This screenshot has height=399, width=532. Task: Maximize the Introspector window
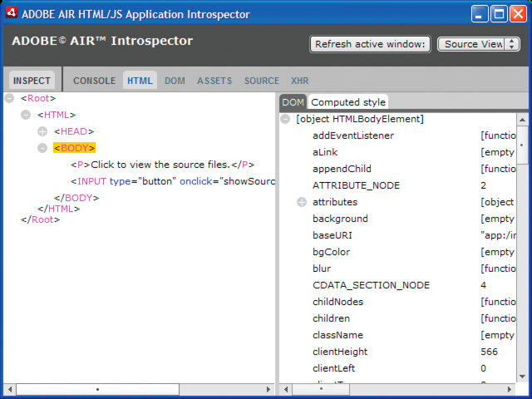(499, 14)
